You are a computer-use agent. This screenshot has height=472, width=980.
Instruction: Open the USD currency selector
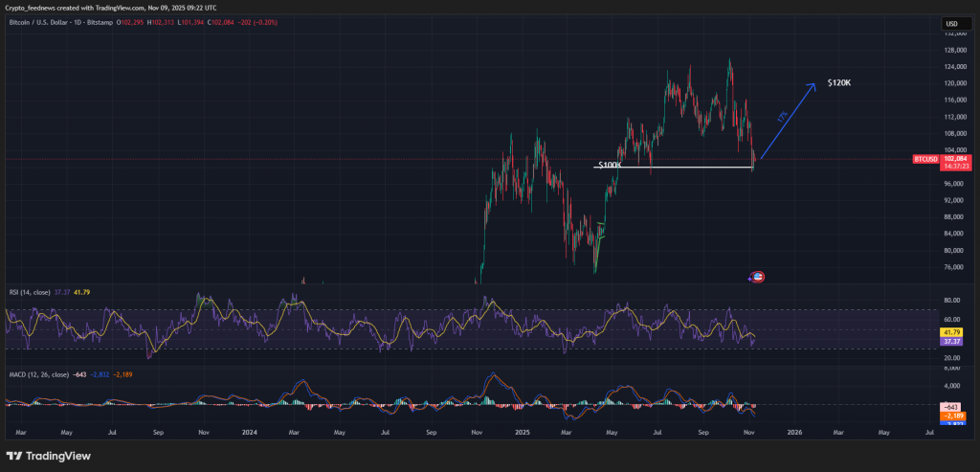coord(951,24)
